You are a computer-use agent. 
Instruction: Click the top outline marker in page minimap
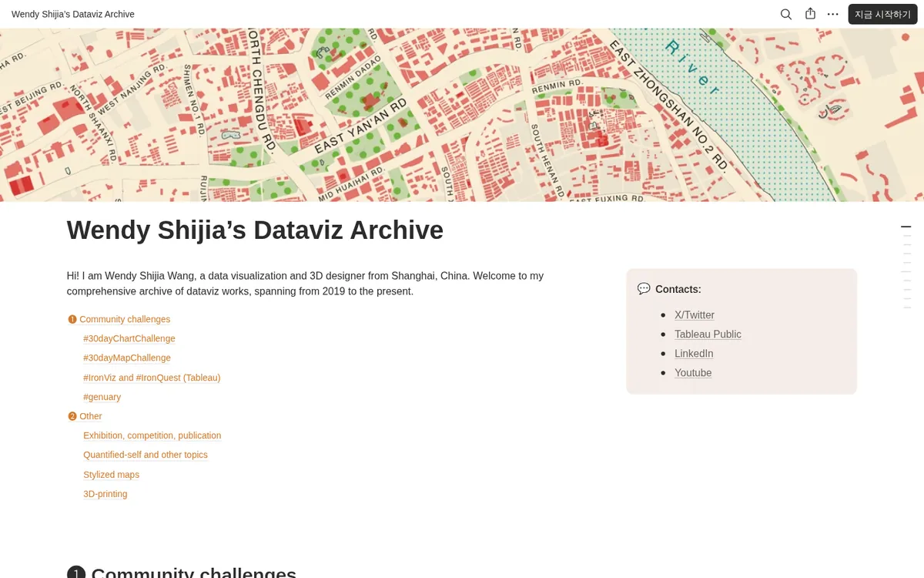pyautogui.click(x=906, y=227)
